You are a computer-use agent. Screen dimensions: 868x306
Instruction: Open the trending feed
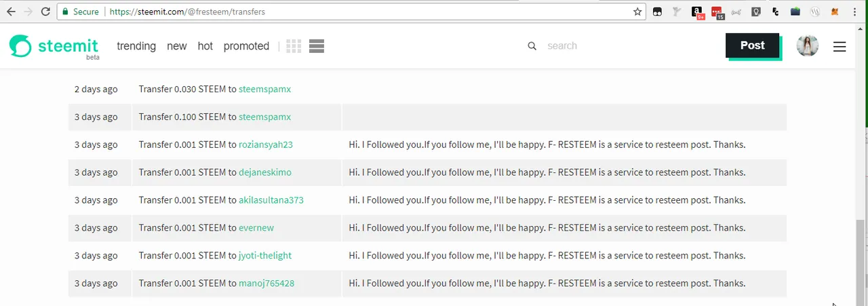[x=136, y=46]
